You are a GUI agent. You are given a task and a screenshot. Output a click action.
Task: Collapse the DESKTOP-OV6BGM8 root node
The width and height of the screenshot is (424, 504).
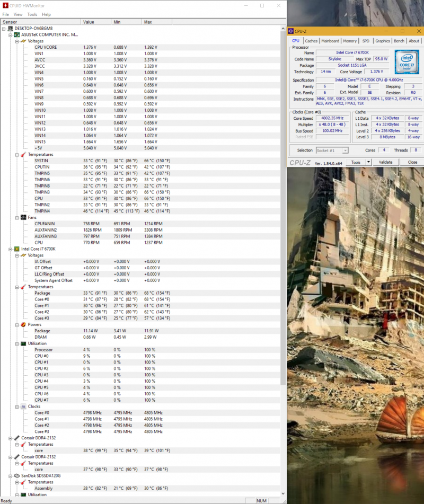click(x=4, y=29)
